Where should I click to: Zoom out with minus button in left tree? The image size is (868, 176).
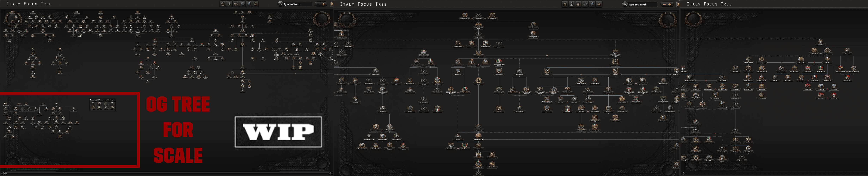pos(318,4)
